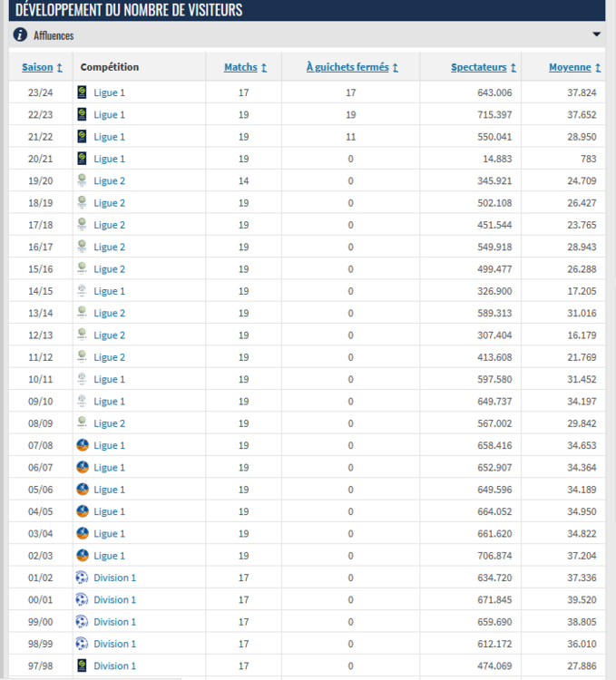
Task: Open Ligue 1 link for season 21/22
Action: (x=109, y=137)
